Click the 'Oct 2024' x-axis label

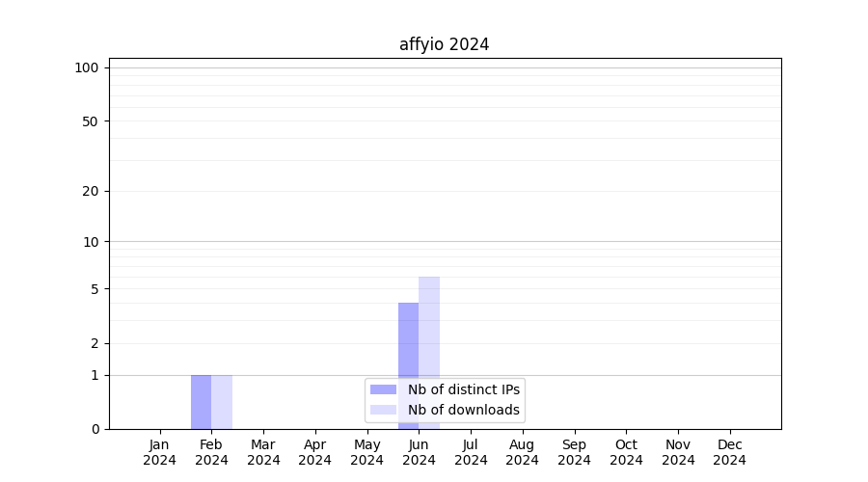pos(626,452)
